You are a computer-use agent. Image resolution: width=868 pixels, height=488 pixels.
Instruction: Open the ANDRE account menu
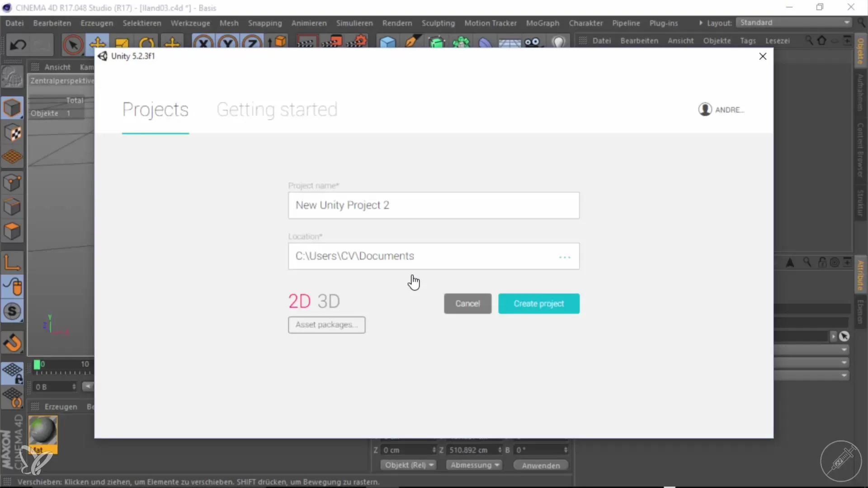[x=721, y=109]
